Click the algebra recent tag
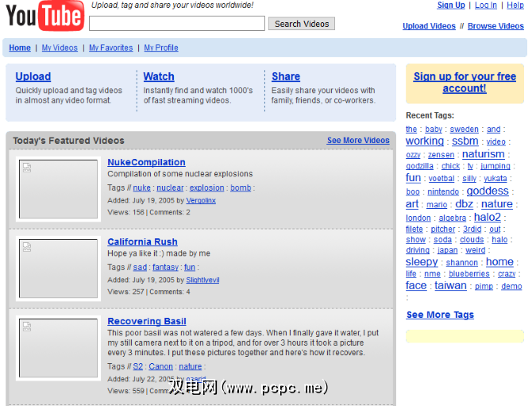532x406 pixels. (452, 218)
